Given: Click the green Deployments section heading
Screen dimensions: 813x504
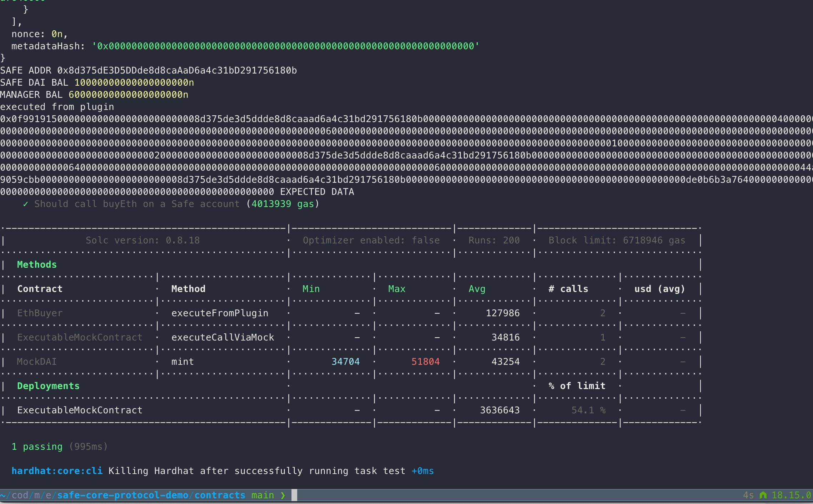Looking at the screenshot, I should [49, 386].
